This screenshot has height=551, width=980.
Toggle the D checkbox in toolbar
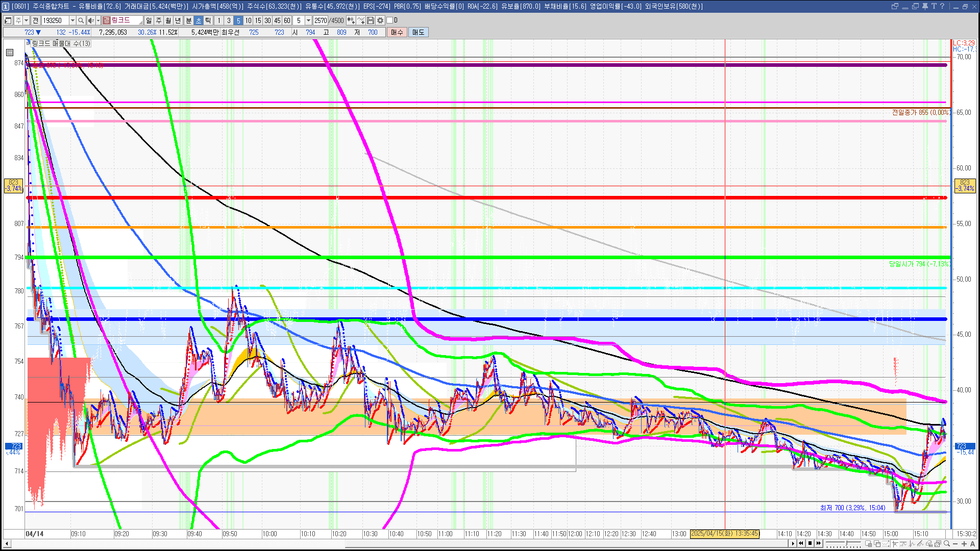tap(390, 20)
